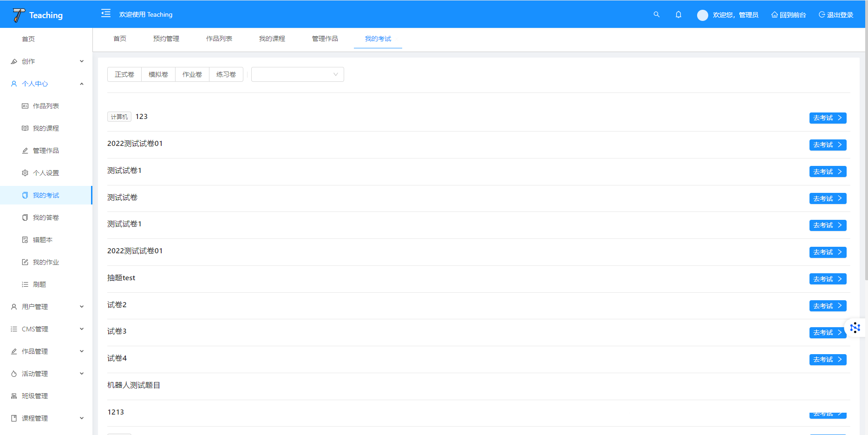Click 退出登录 to log out
Image resolution: width=868 pixels, height=435 pixels.
point(836,15)
